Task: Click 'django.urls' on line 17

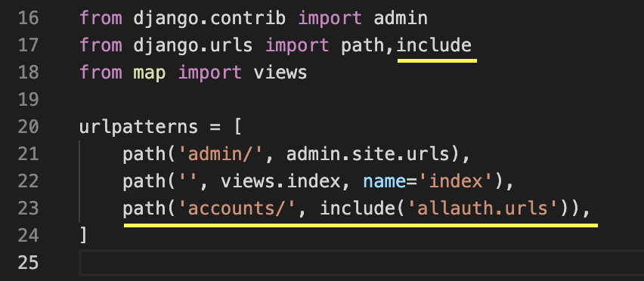Action: [x=193, y=45]
